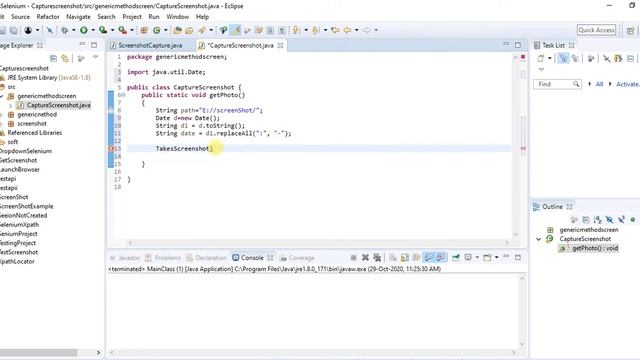The height and width of the screenshot is (360, 640).
Task: Click the Last Edit Location icon
Action: point(335,30)
